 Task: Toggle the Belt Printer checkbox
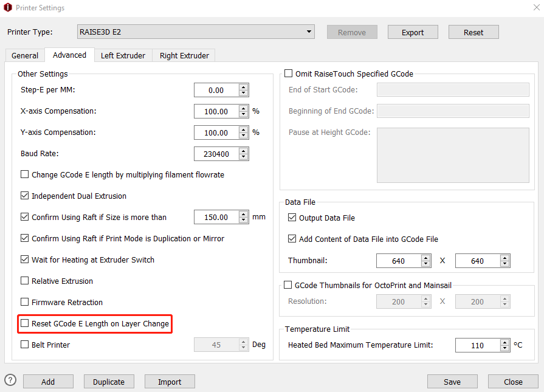click(25, 345)
